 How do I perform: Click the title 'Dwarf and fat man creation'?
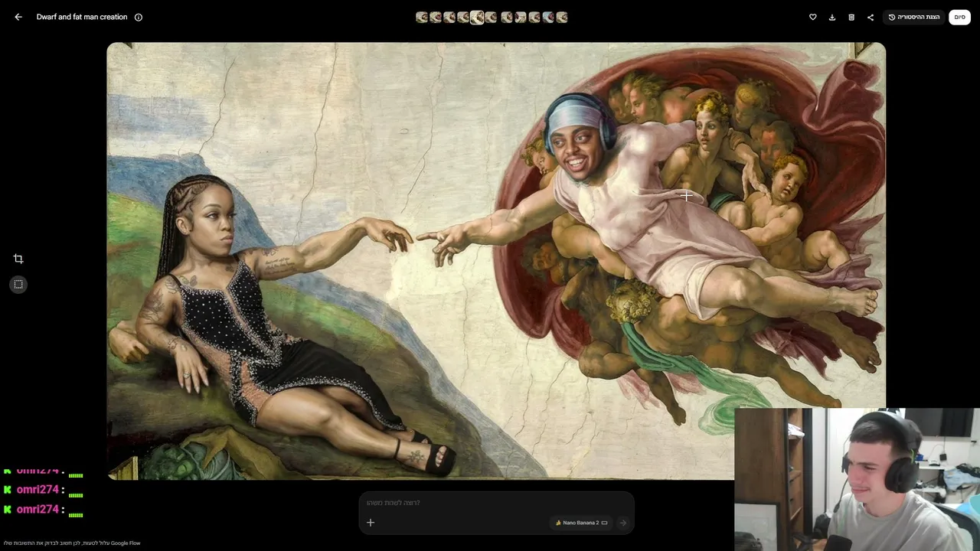click(82, 17)
